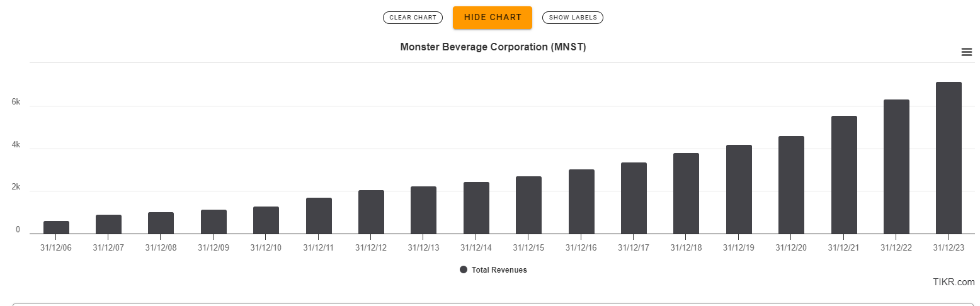Click the Monster Beverage Corporation (MNST) title
980x306 pixels.
click(x=493, y=47)
